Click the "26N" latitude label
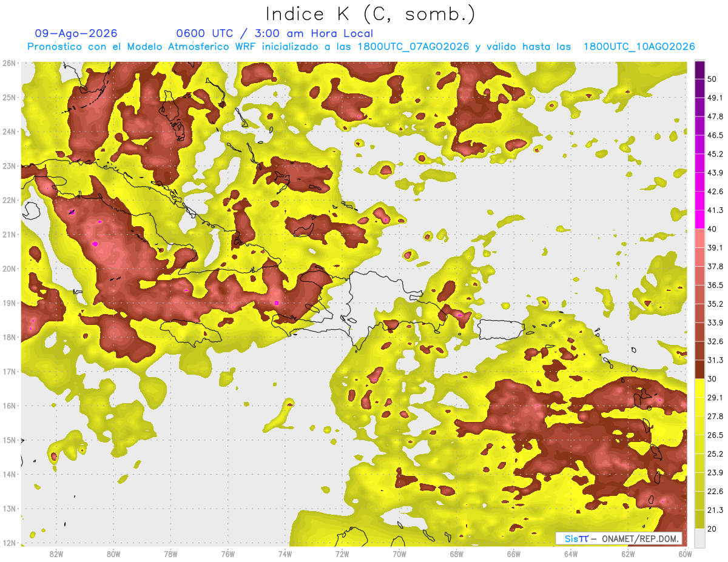Image resolution: width=728 pixels, height=562 pixels. pos(8,62)
